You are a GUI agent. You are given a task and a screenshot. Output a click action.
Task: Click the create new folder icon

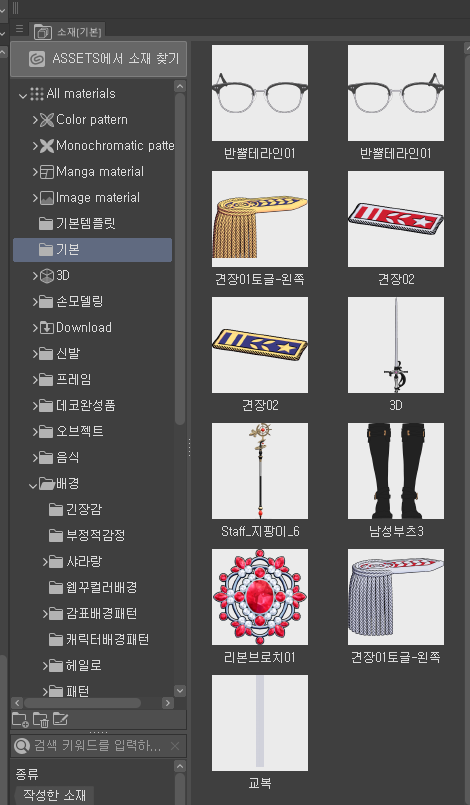click(20, 720)
